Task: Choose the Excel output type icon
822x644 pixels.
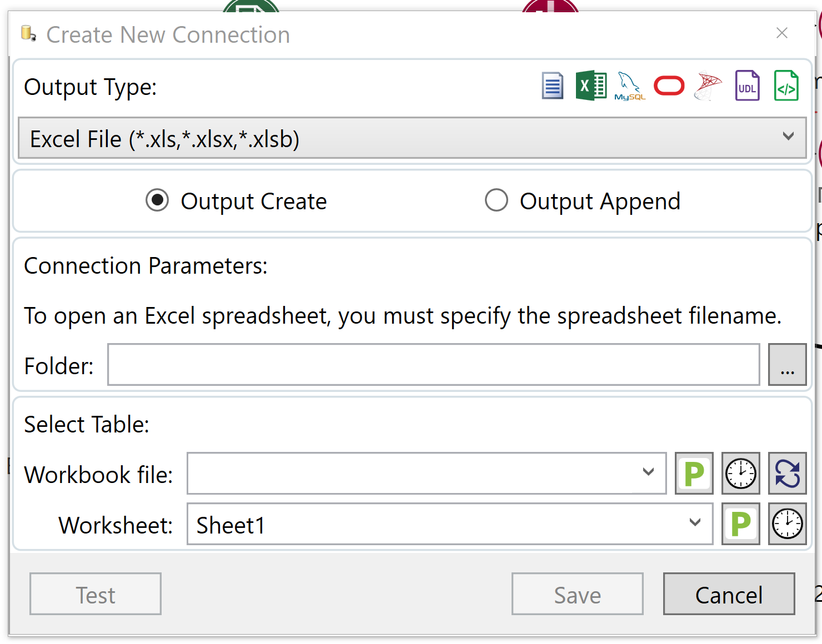Action: 591,86
